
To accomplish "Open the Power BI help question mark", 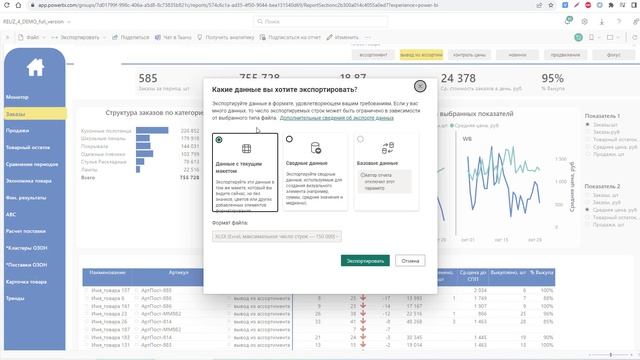I will pyautogui.click(x=619, y=22).
